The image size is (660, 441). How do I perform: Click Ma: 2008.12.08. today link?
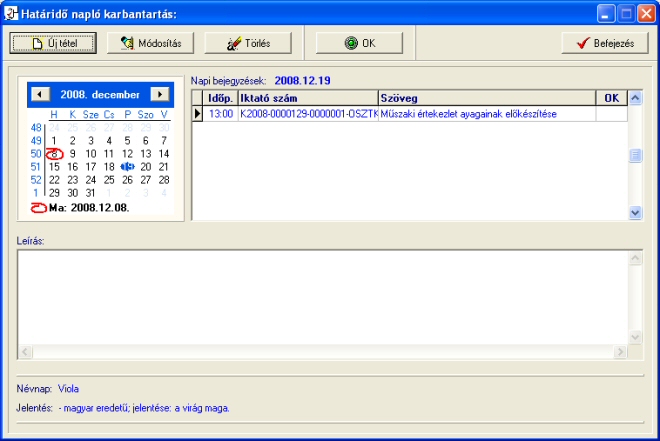tap(89, 208)
